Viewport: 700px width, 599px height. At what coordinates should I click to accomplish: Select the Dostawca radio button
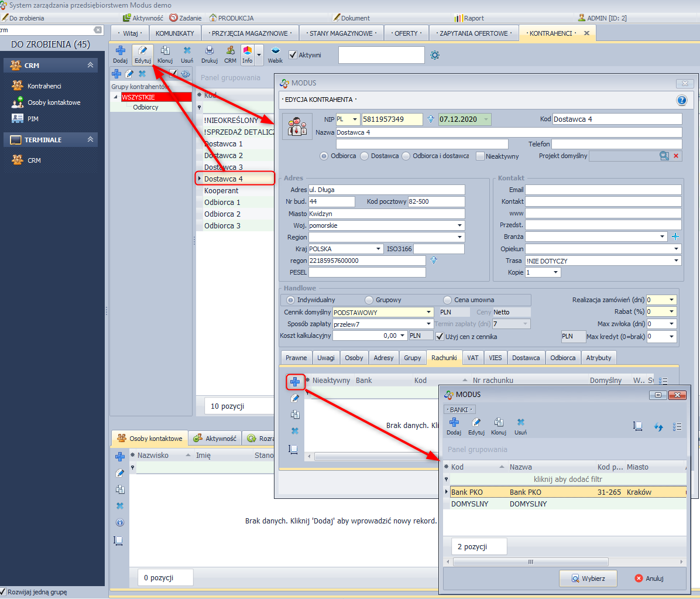coord(365,156)
